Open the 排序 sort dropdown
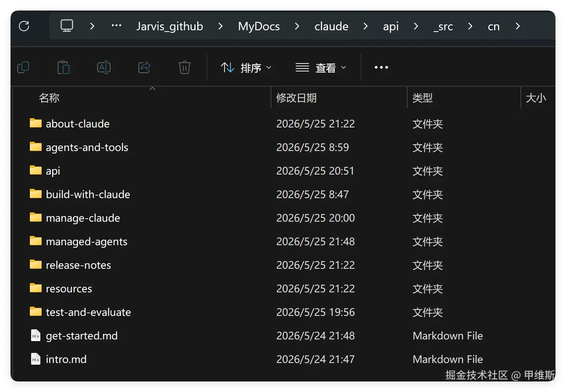The width and height of the screenshot is (566, 392). (246, 68)
